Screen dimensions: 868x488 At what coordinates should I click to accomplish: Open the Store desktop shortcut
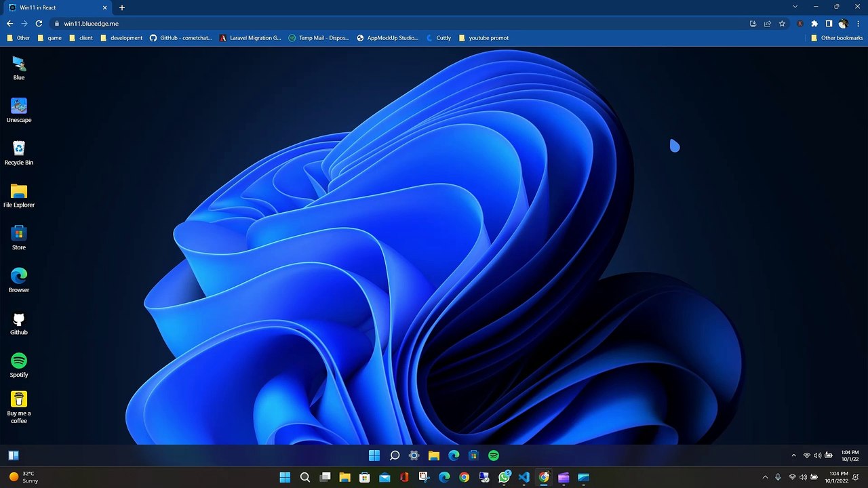(19, 238)
